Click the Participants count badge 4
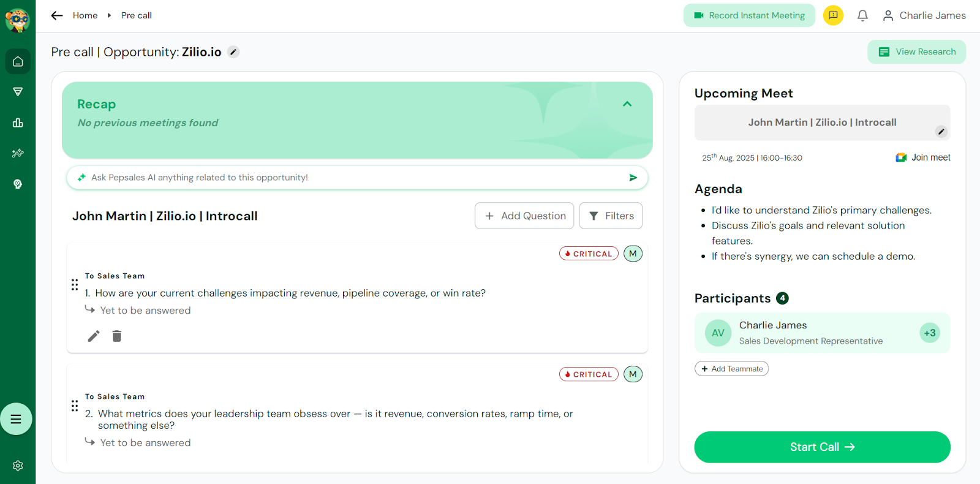The image size is (980, 484). pyautogui.click(x=782, y=298)
